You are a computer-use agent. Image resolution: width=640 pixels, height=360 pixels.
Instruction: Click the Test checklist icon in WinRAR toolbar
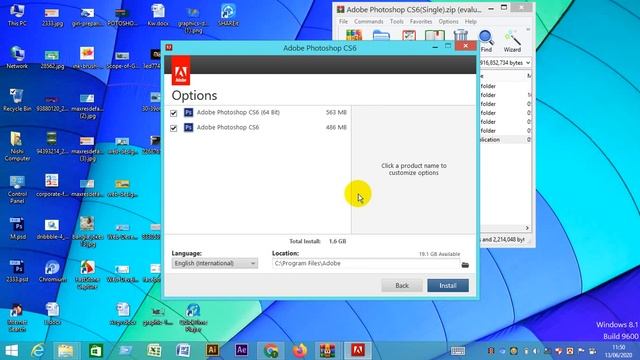click(x=409, y=35)
